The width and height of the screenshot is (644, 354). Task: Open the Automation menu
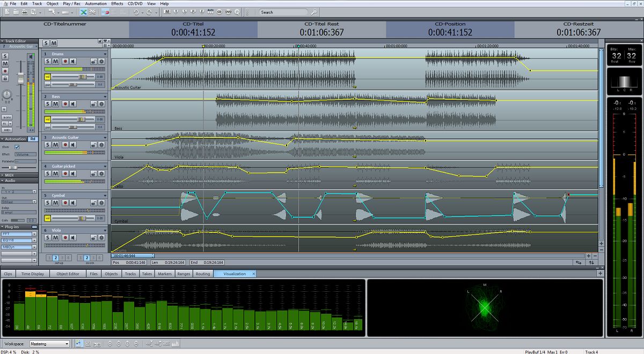[96, 3]
